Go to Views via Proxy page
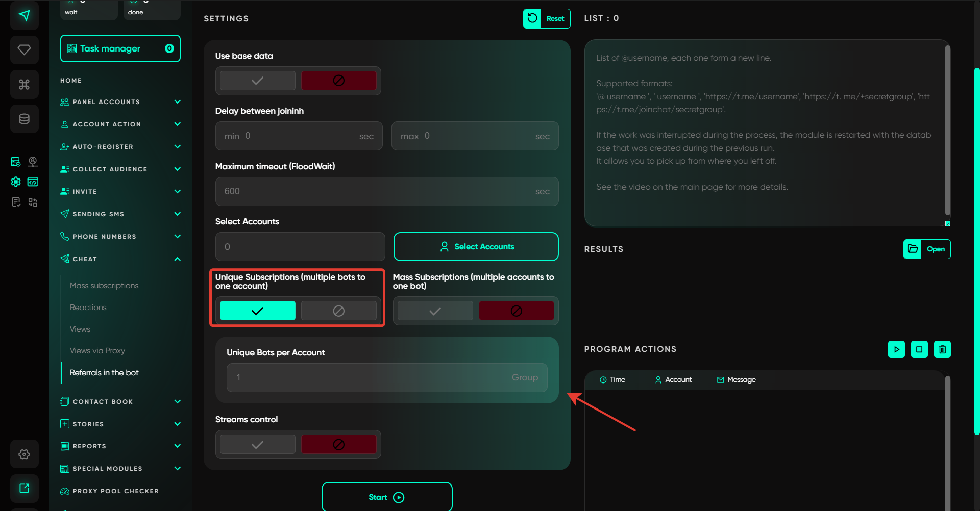Viewport: 980px width, 511px height. coord(97,351)
